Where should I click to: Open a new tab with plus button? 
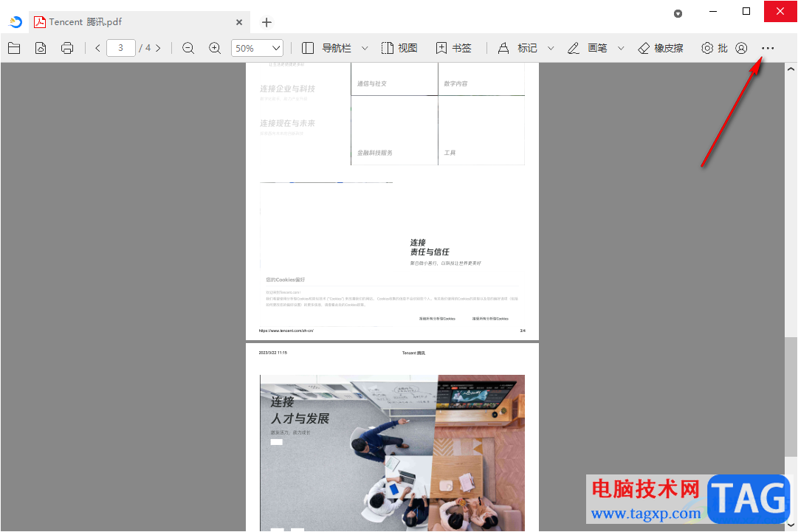coord(266,22)
